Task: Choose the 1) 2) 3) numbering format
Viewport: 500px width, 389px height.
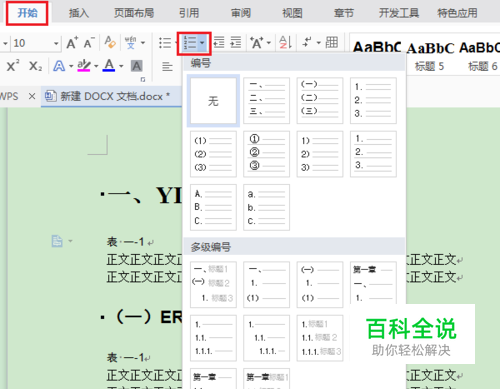Action: tap(320, 154)
